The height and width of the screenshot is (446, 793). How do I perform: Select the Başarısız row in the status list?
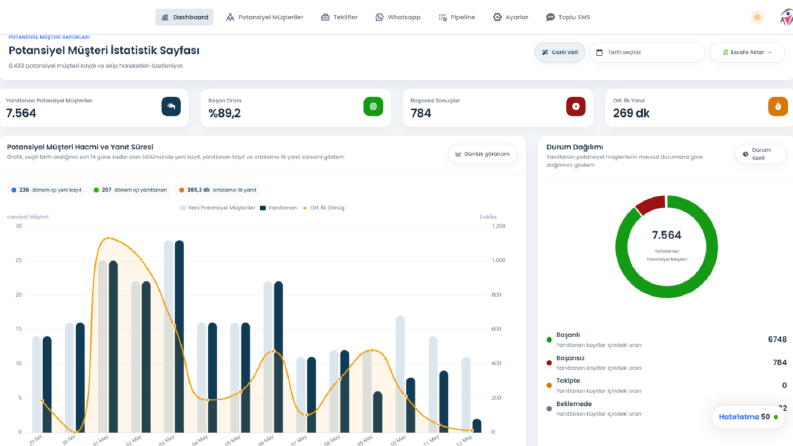667,363
